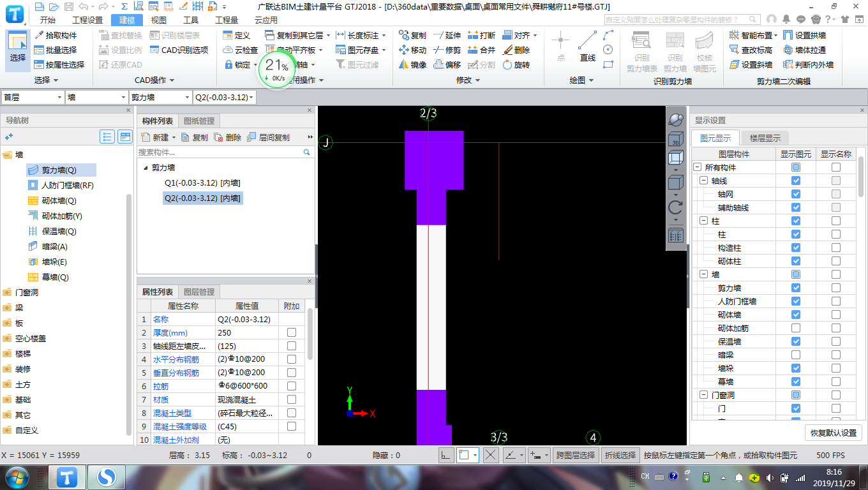Select 砌体墙(Q) in navigation tree

(59, 201)
